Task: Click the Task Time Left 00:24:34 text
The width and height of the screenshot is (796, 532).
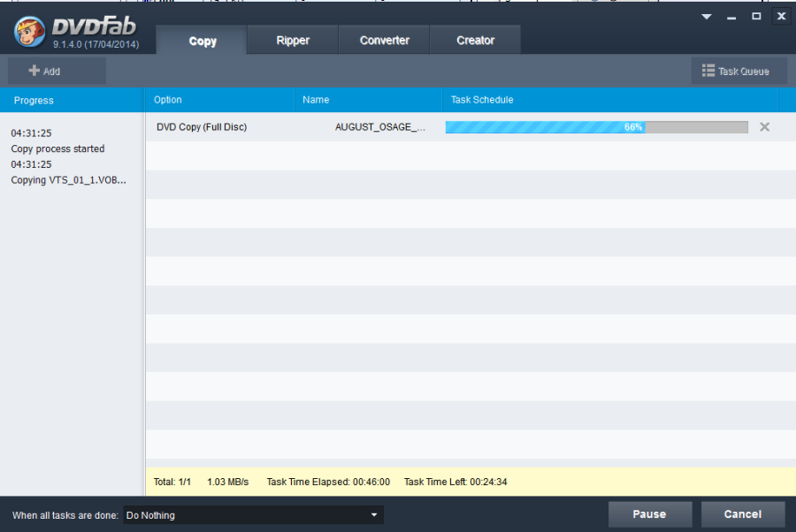Action: pyautogui.click(x=455, y=482)
